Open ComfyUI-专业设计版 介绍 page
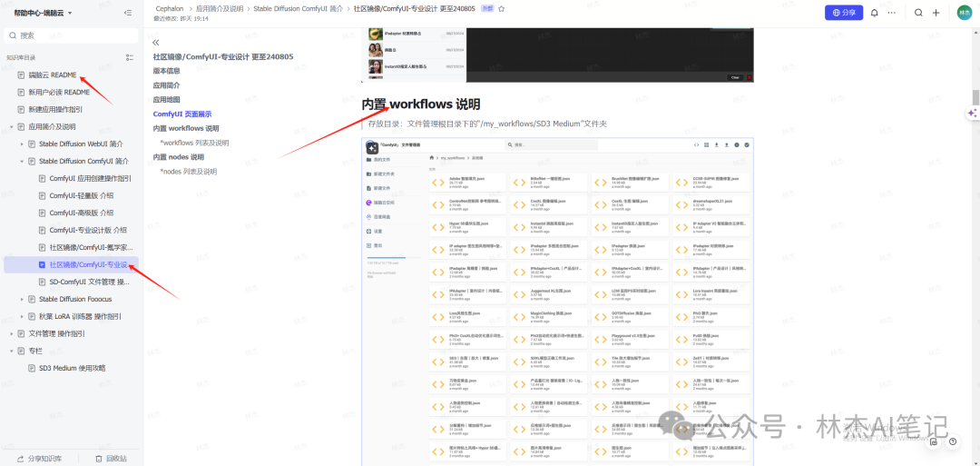This screenshot has height=466, width=980. click(88, 230)
